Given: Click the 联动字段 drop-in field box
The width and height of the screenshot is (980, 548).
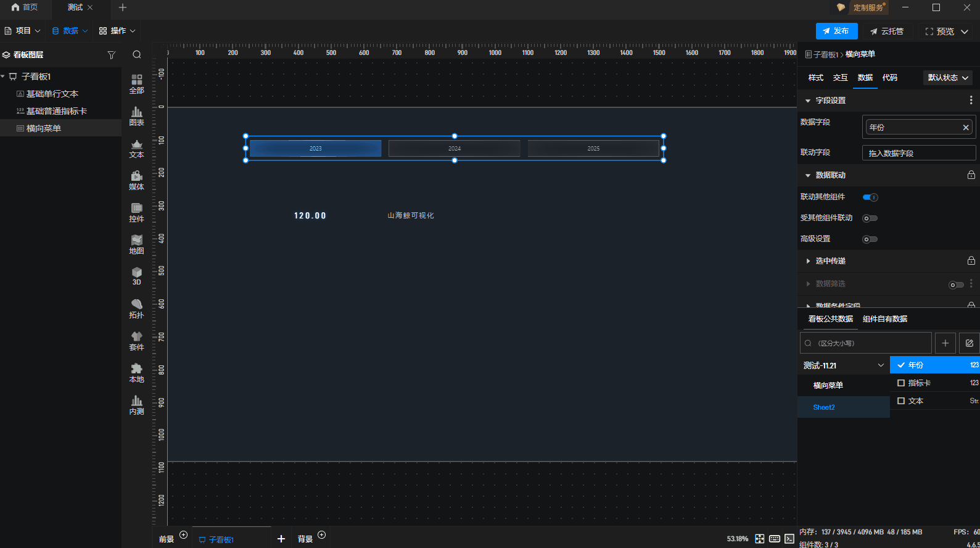Looking at the screenshot, I should 918,153.
